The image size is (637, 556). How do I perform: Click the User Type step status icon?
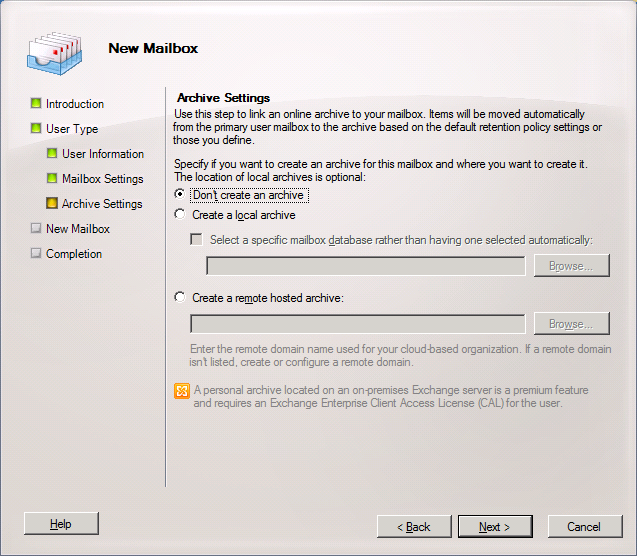pos(36,129)
